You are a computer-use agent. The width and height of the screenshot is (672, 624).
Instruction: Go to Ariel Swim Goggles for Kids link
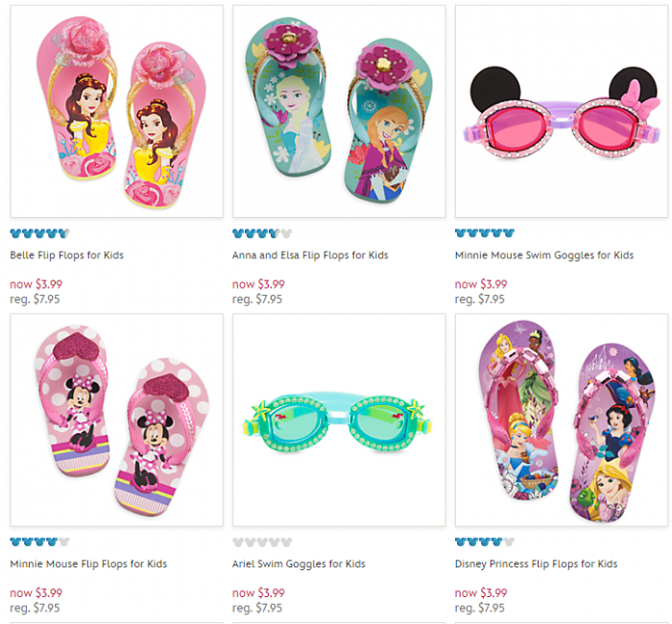click(299, 564)
